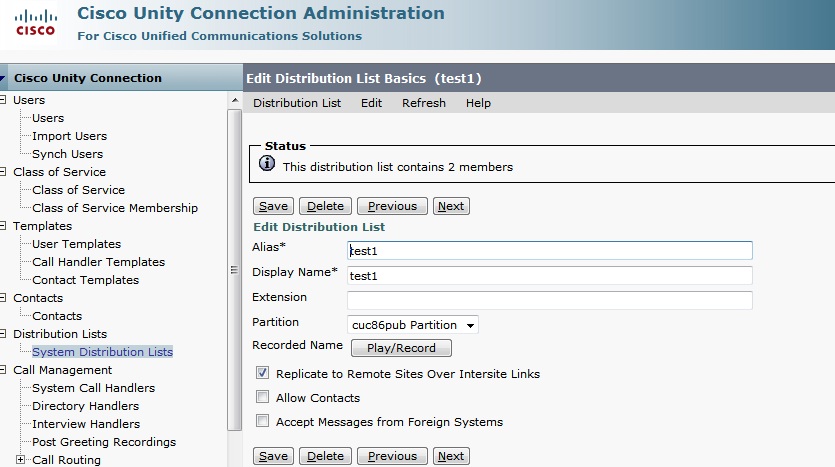Click the top Next button
This screenshot has height=467, width=835.
coord(451,206)
